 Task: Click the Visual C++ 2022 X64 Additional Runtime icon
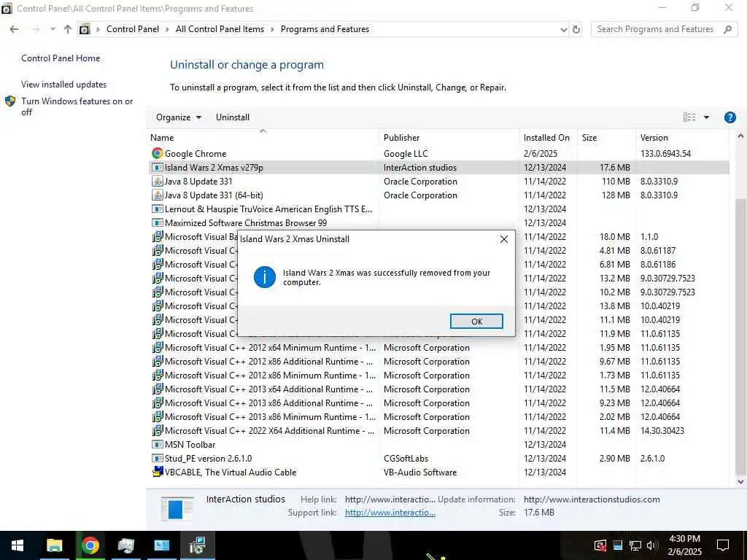click(158, 430)
